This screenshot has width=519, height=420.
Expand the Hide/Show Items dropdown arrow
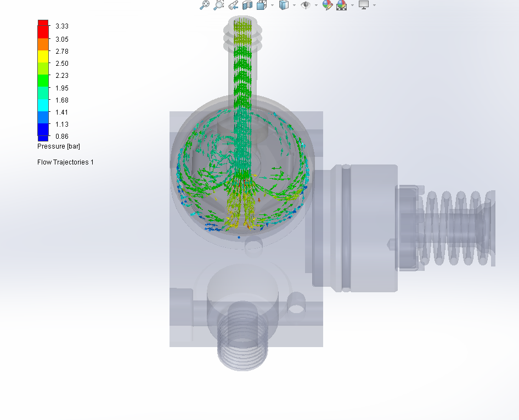point(317,5)
